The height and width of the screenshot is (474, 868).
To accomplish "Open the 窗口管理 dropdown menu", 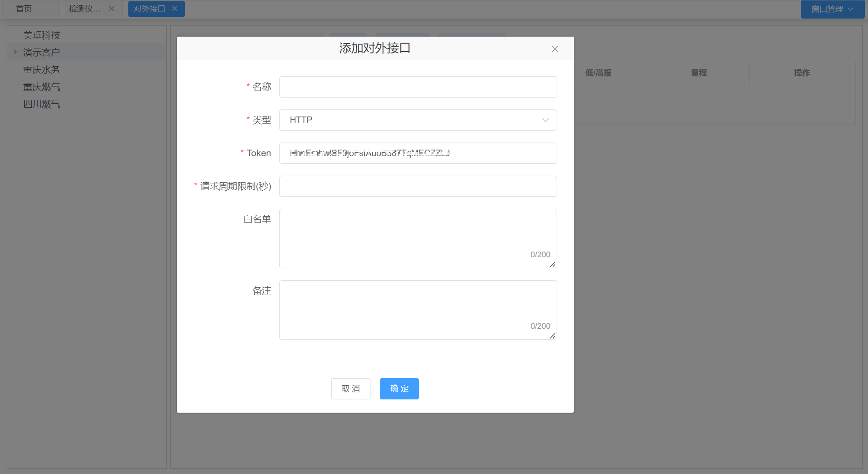I will click(832, 9).
